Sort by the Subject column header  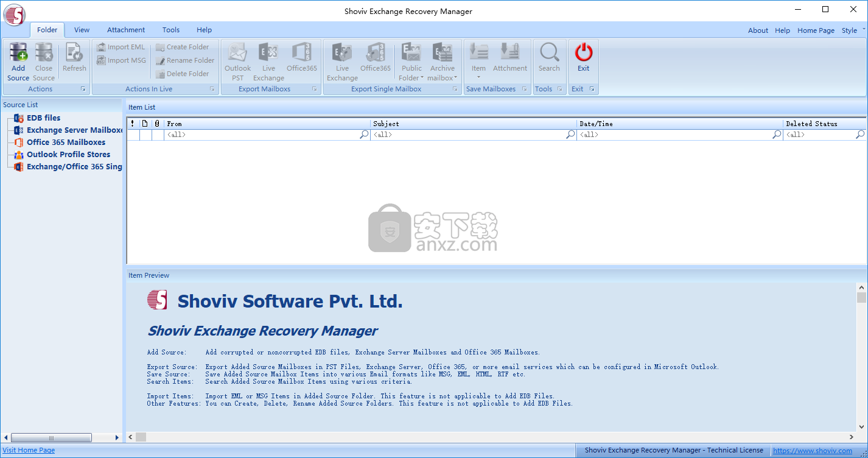click(x=474, y=124)
